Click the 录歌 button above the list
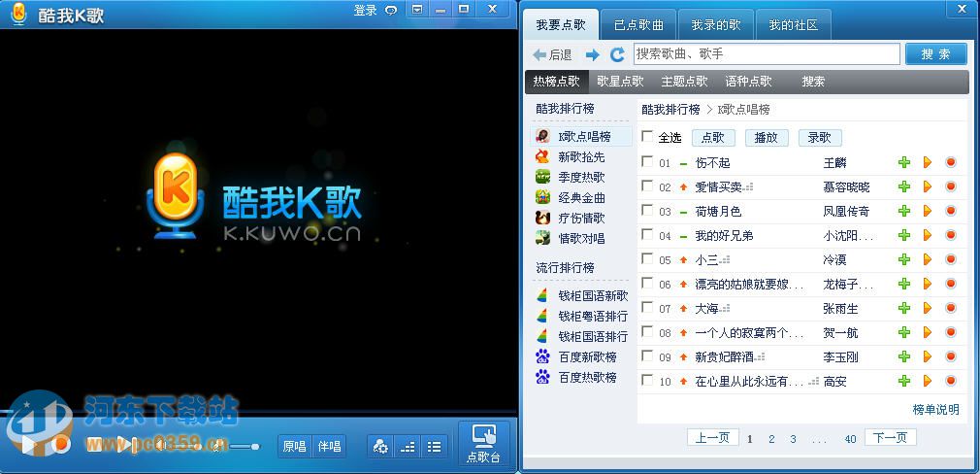Screen dimensions: 980x474 820,138
